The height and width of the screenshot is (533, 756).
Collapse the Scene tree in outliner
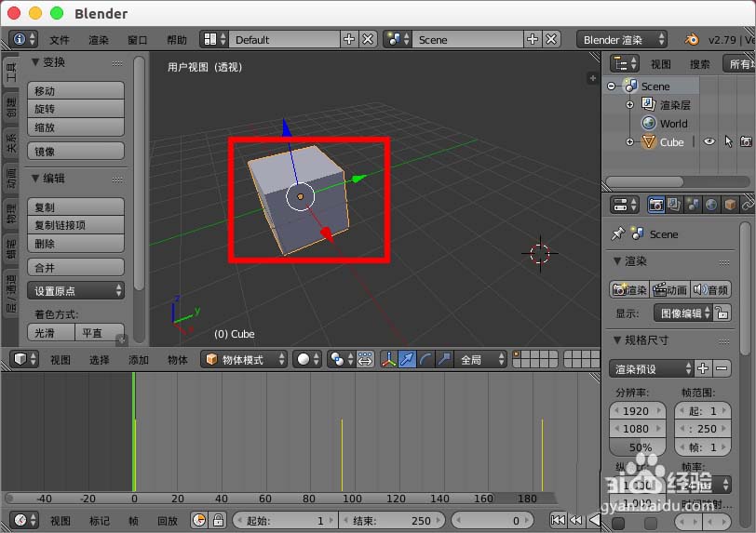[x=612, y=87]
